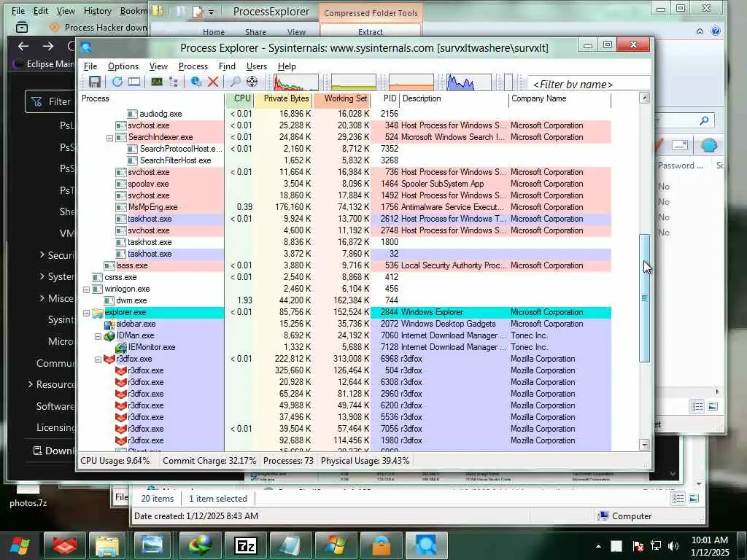747x560 pixels.
Task: Collapse the explorer.exe tree node
Action: 86,313
